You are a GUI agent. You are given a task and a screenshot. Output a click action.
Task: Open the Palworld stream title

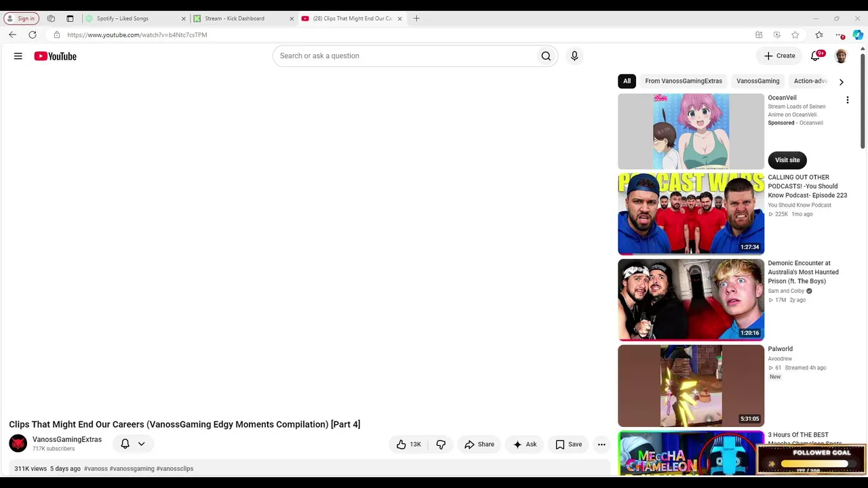[x=781, y=349]
